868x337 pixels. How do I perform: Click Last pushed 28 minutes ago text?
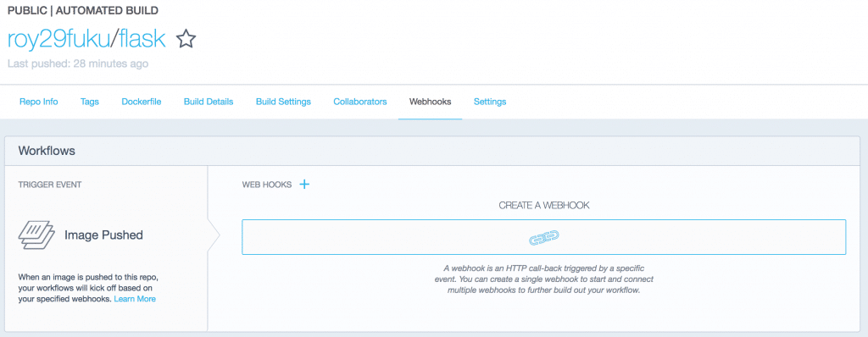click(x=78, y=64)
